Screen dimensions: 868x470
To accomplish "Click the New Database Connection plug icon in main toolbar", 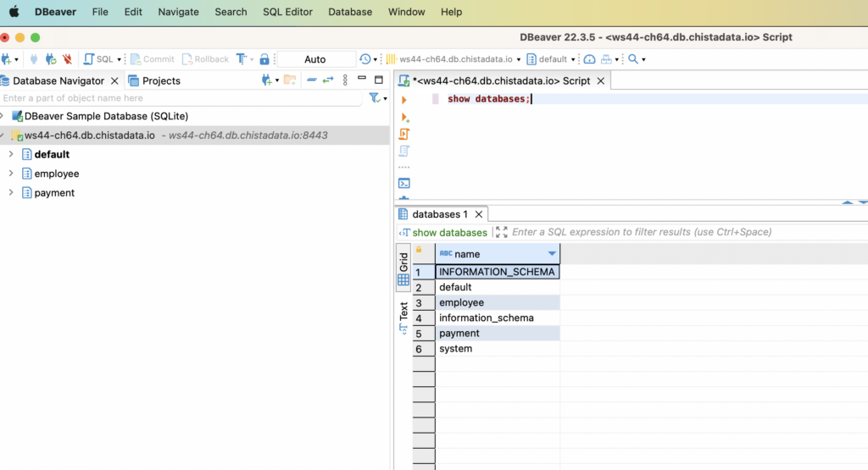I will pyautogui.click(x=6, y=59).
